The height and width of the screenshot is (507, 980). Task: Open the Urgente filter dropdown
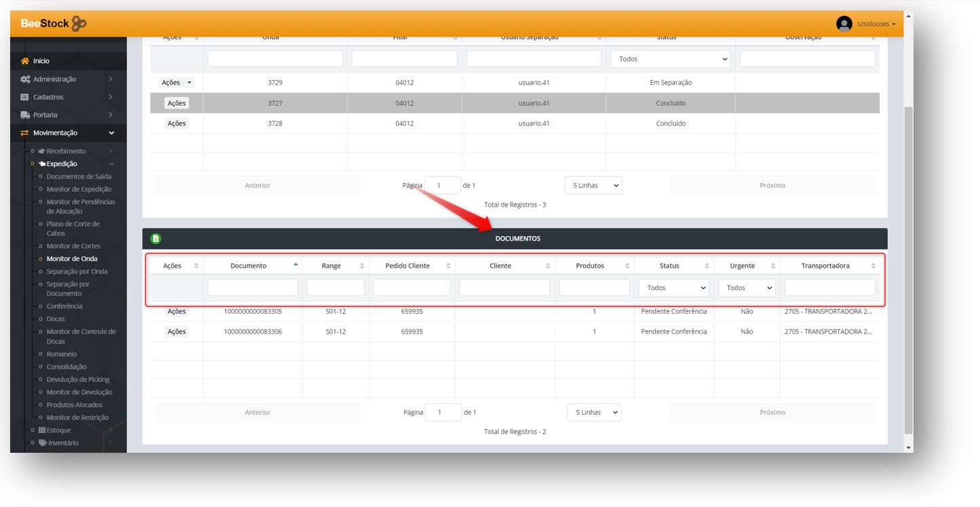[x=746, y=288]
